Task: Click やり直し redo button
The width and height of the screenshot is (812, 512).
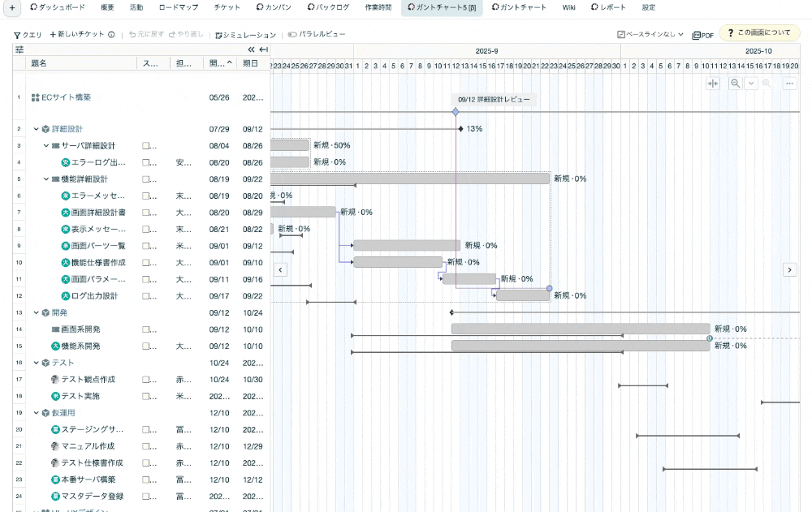Action: click(186, 34)
